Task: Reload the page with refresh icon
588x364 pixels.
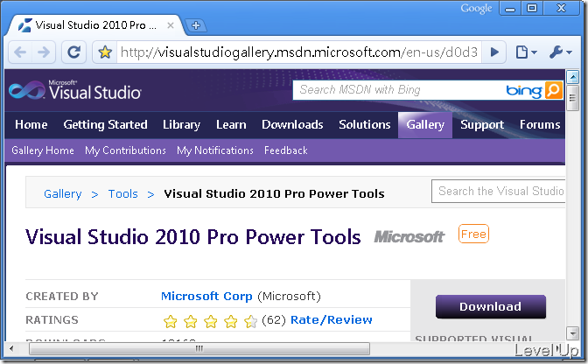Action: 73,52
